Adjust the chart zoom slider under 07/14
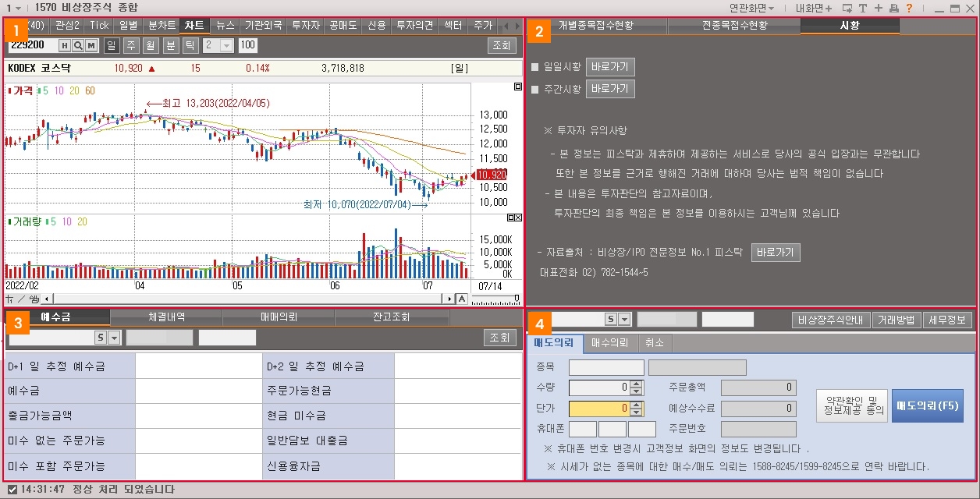Screen dimensions: 980x499 (x=496, y=299)
